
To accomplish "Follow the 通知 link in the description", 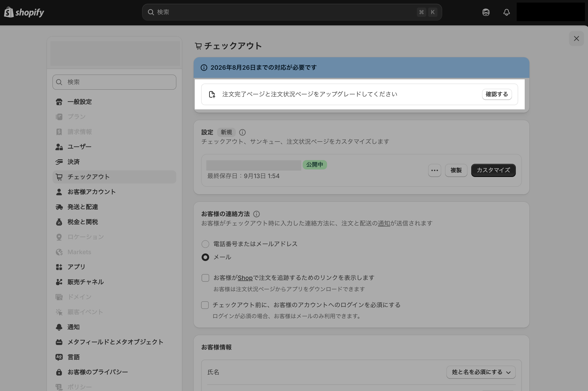I will coord(384,223).
